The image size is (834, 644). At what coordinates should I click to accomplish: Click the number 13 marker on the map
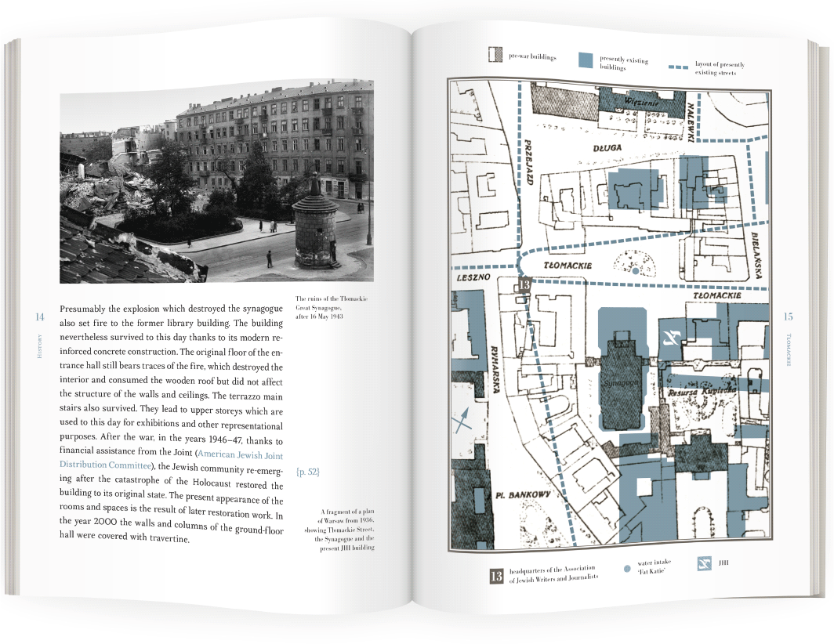(524, 284)
